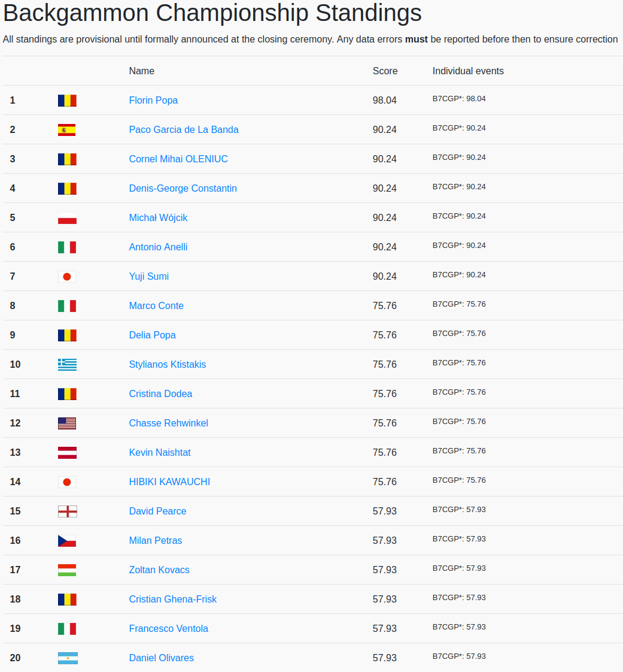Viewport: 623px width, 672px height.
Task: Click the US flag beside Chasse Rehwinkel
Action: [67, 423]
